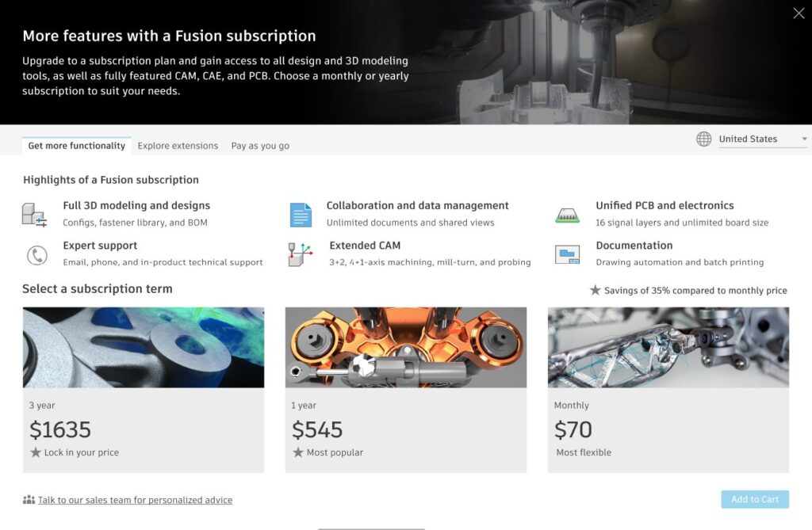Open the Pay as you go tab
This screenshot has width=812, height=530.
[x=260, y=146]
